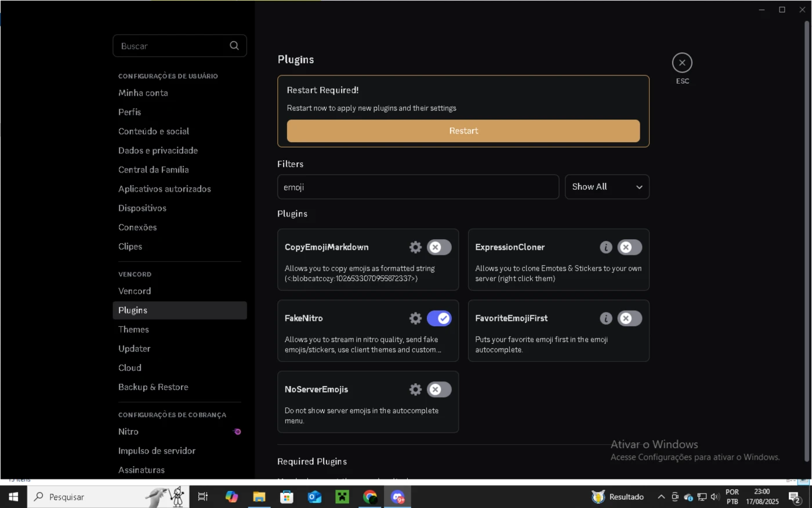The height and width of the screenshot is (508, 812).
Task: Enable the NoServerEmojis plugin
Action: click(x=439, y=390)
